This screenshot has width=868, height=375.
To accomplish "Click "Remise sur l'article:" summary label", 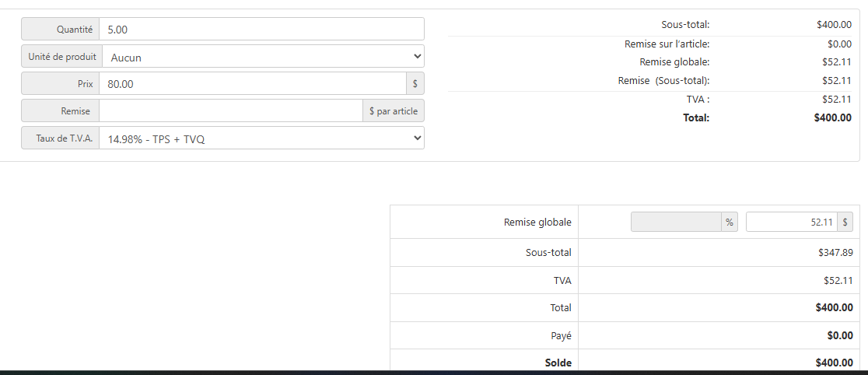I will pos(667,44).
